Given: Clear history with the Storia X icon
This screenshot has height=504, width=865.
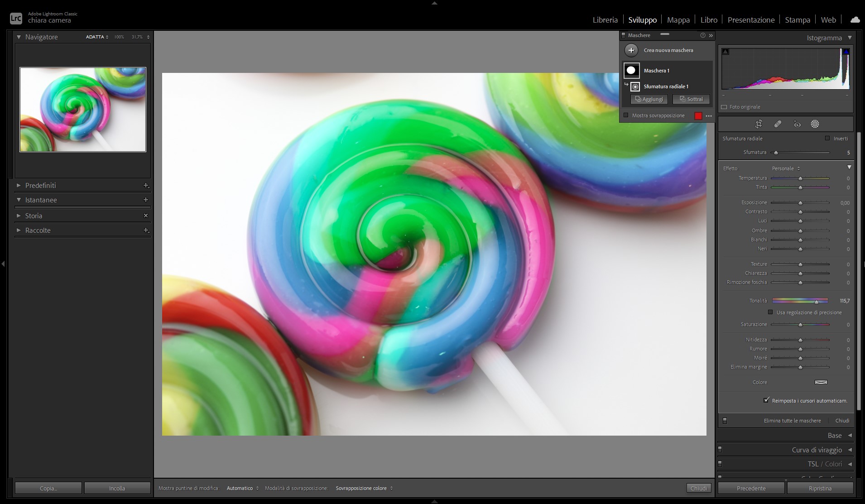Looking at the screenshot, I should pyautogui.click(x=146, y=216).
